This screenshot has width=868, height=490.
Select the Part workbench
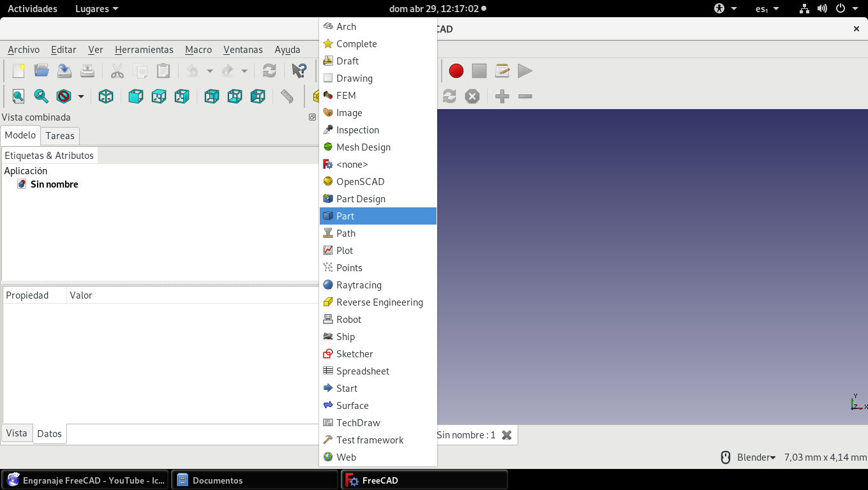click(x=378, y=216)
